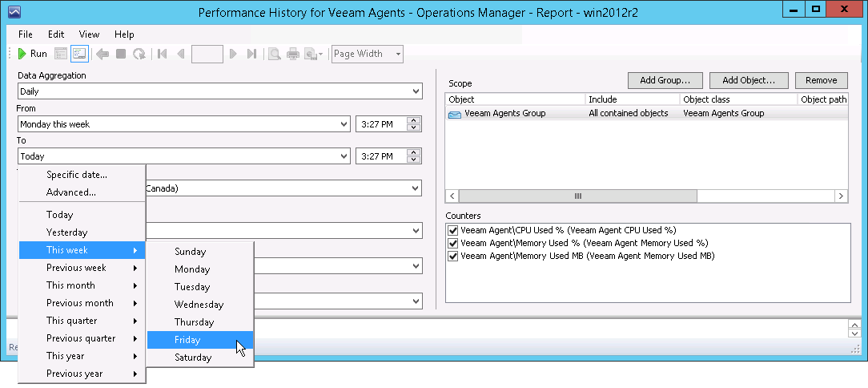Image resolution: width=868 pixels, height=388 pixels.
Task: Click the Veeam Agents Group envelope icon
Action: tap(455, 114)
